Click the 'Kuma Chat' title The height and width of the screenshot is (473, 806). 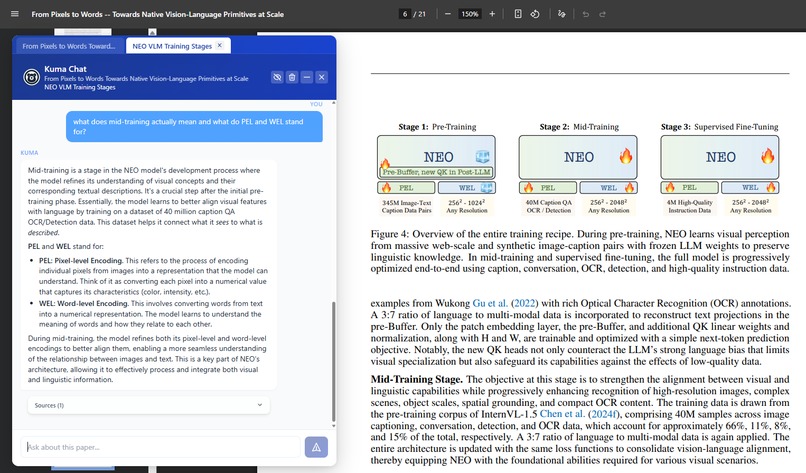pyautogui.click(x=65, y=69)
